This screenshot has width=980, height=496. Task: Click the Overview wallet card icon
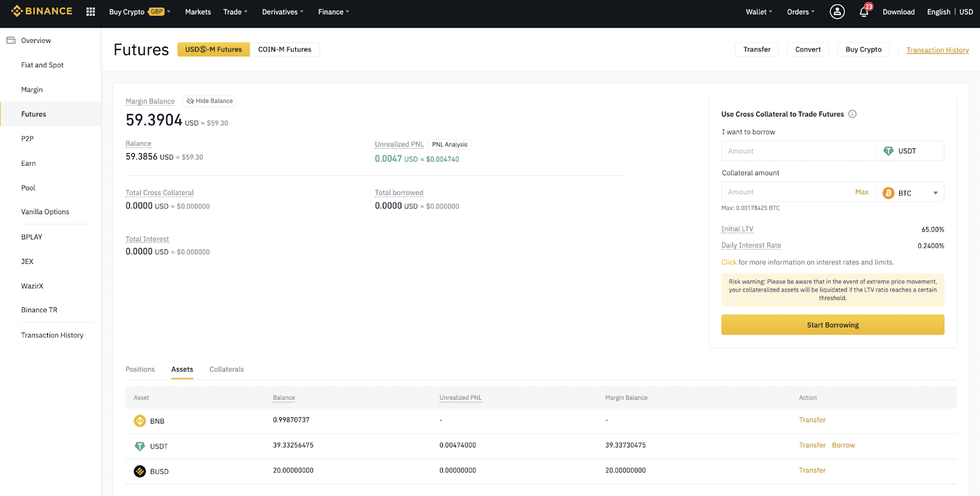[11, 40]
